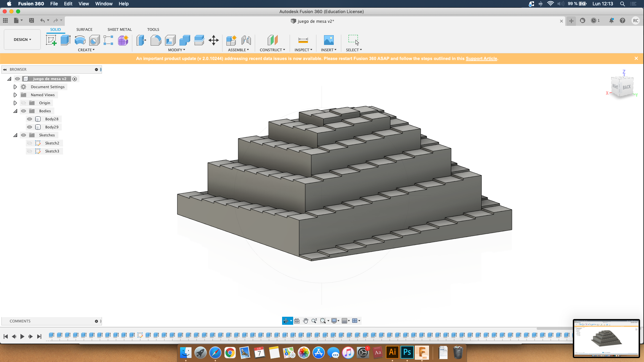Click the BACK face of view cube
The width and height of the screenshot is (644, 362).
(x=626, y=87)
